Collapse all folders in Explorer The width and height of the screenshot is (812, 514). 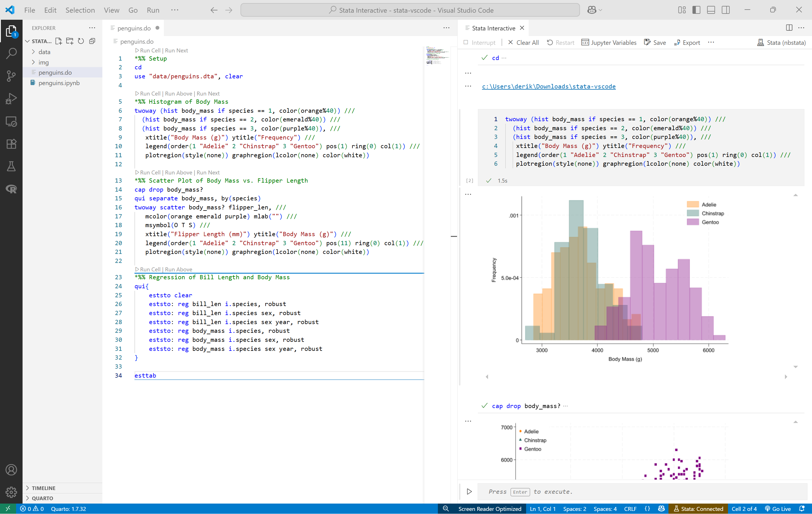(92, 41)
